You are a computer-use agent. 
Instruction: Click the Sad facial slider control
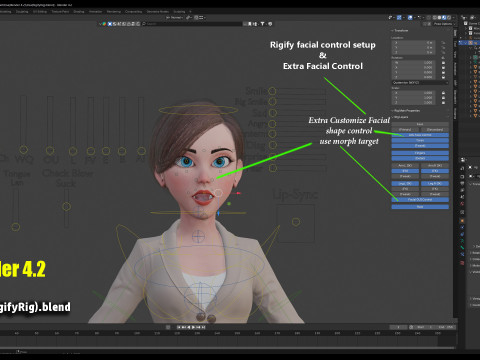click(x=272, y=113)
